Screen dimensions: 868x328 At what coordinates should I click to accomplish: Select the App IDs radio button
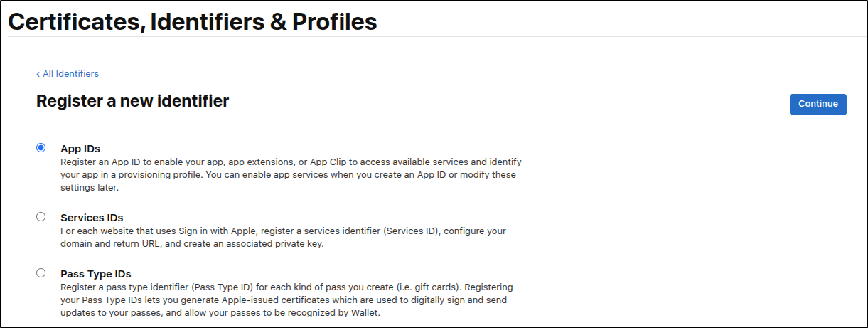pyautogui.click(x=41, y=148)
